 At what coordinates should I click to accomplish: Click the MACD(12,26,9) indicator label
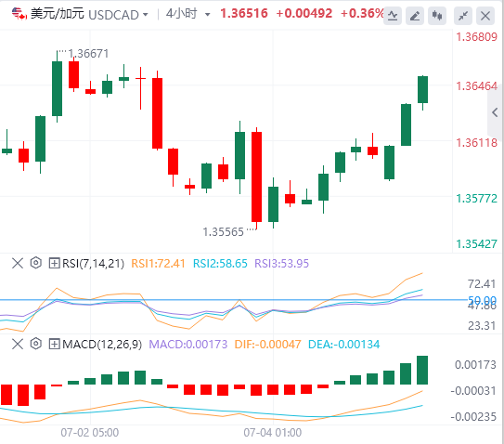tap(102, 345)
